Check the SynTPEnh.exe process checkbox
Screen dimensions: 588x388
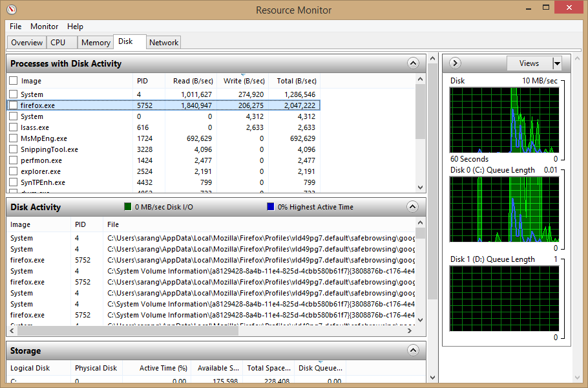pyautogui.click(x=13, y=182)
